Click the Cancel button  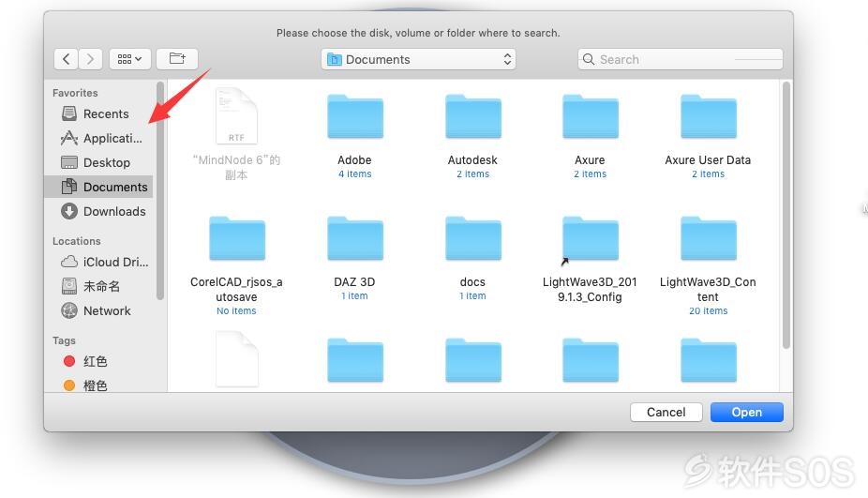[666, 412]
